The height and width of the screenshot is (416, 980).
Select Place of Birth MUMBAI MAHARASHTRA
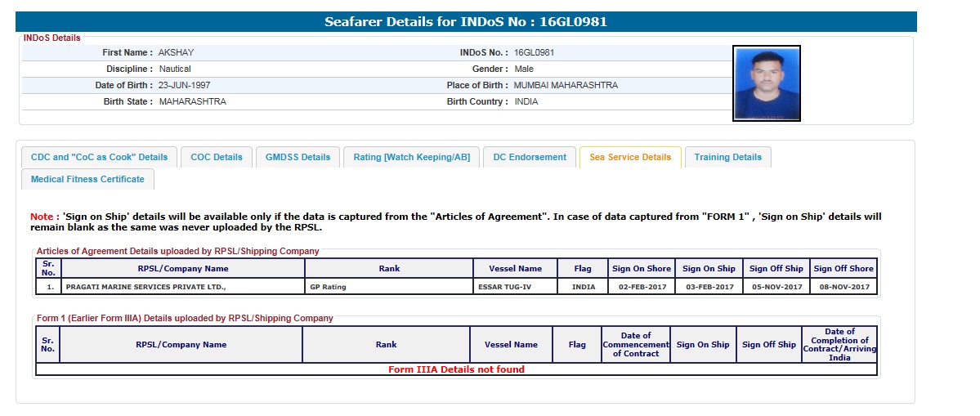point(566,85)
